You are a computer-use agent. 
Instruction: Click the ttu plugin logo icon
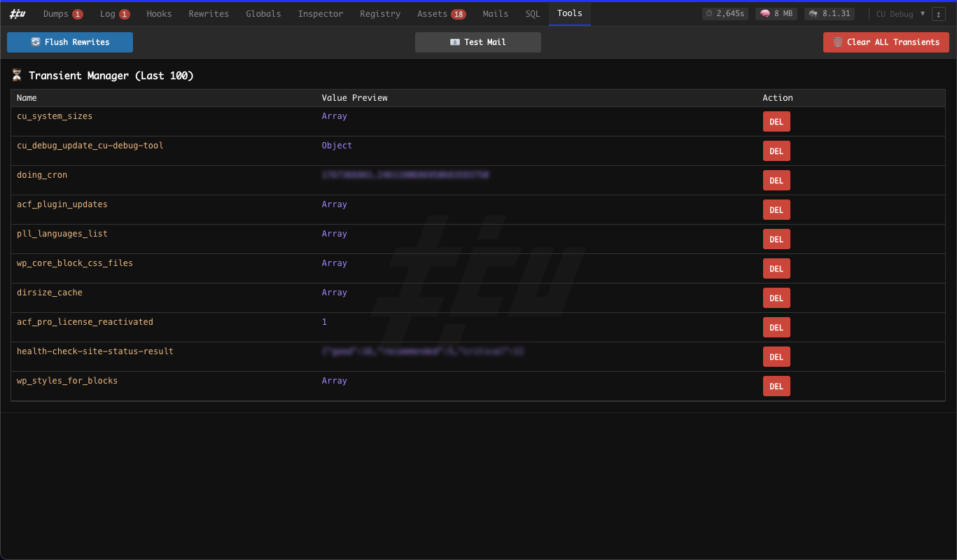(17, 13)
